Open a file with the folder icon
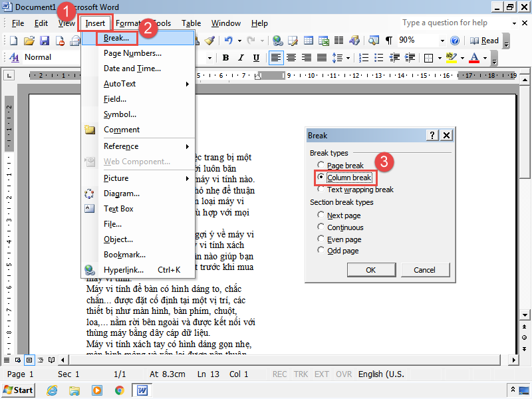The height and width of the screenshot is (399, 532). (29, 41)
